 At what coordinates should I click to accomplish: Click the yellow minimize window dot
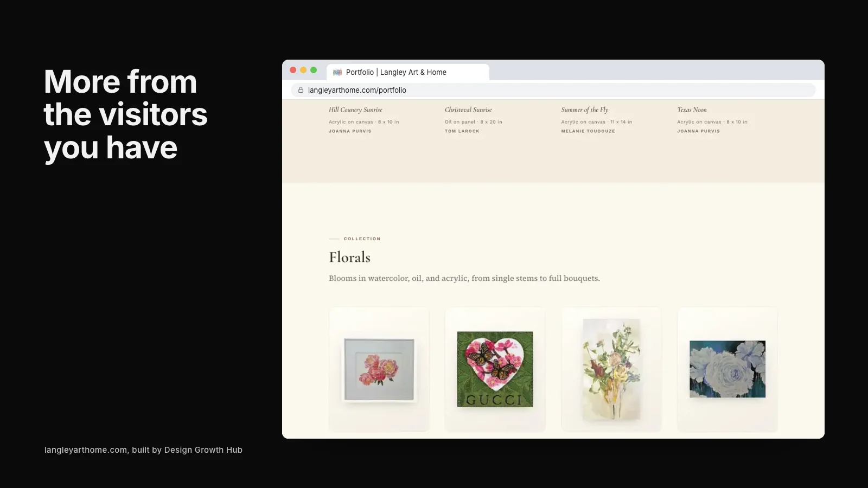(x=303, y=70)
